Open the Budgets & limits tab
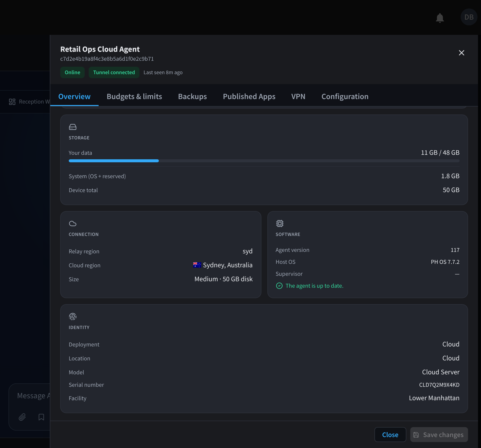481x448 pixels. coord(134,97)
